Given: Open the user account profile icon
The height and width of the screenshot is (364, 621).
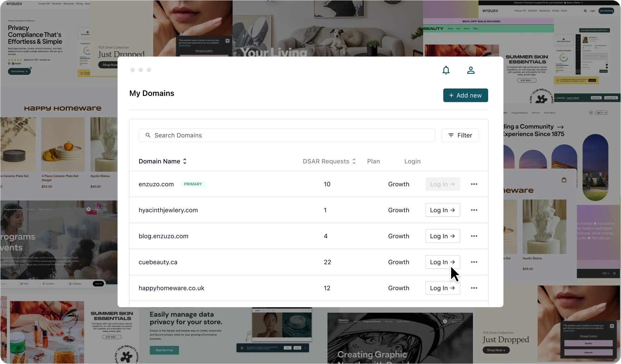Looking at the screenshot, I should click(471, 70).
